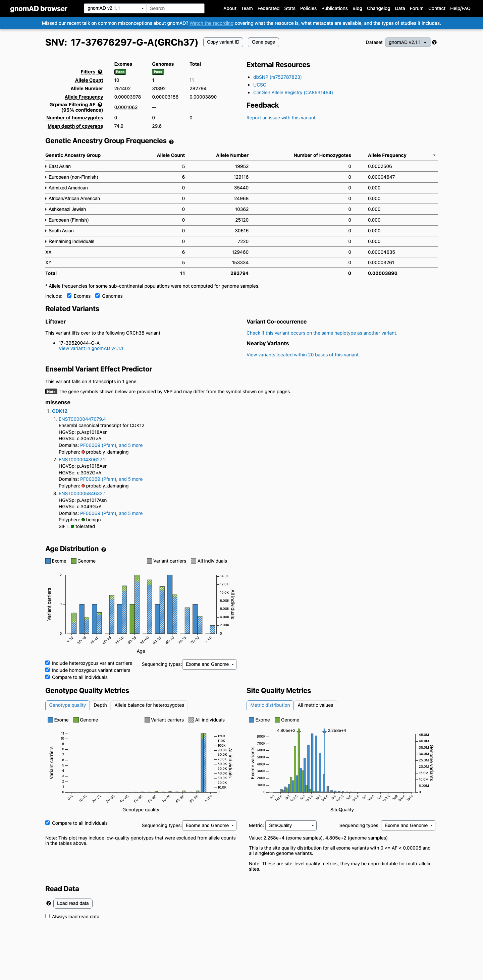Open Age Distribution sequencing types dropdown

[209, 664]
